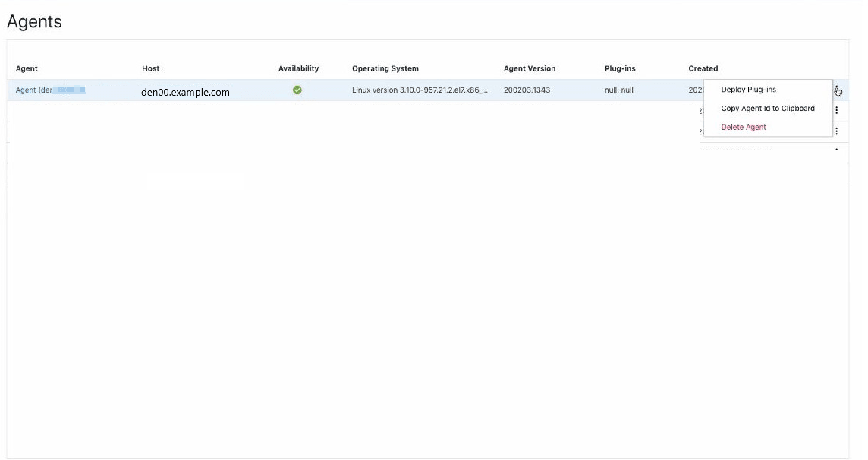
Task: Sort by the Availability column header
Action: point(297,68)
